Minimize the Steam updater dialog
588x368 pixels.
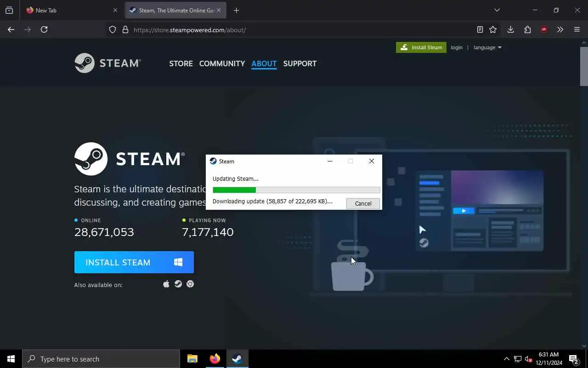click(330, 161)
